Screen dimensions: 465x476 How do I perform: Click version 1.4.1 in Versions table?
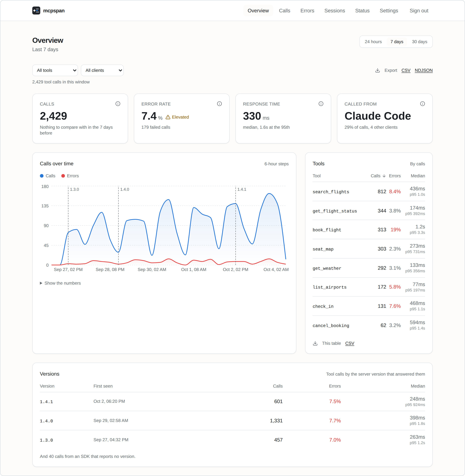(46, 402)
